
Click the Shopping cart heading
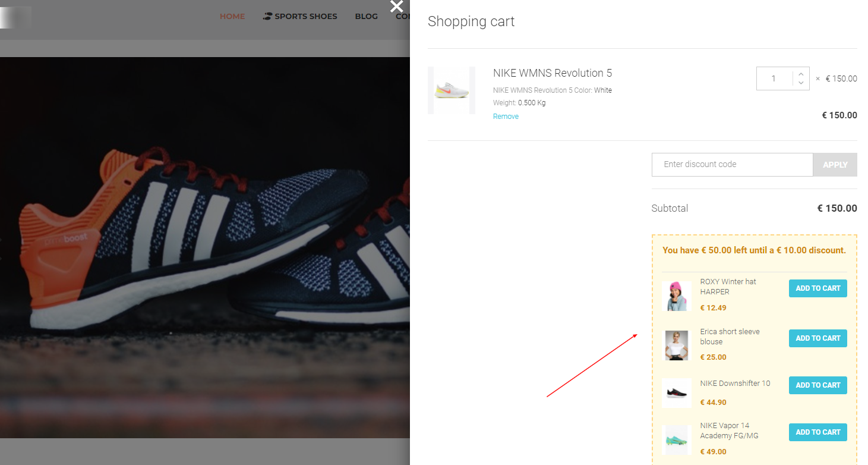[x=471, y=21]
